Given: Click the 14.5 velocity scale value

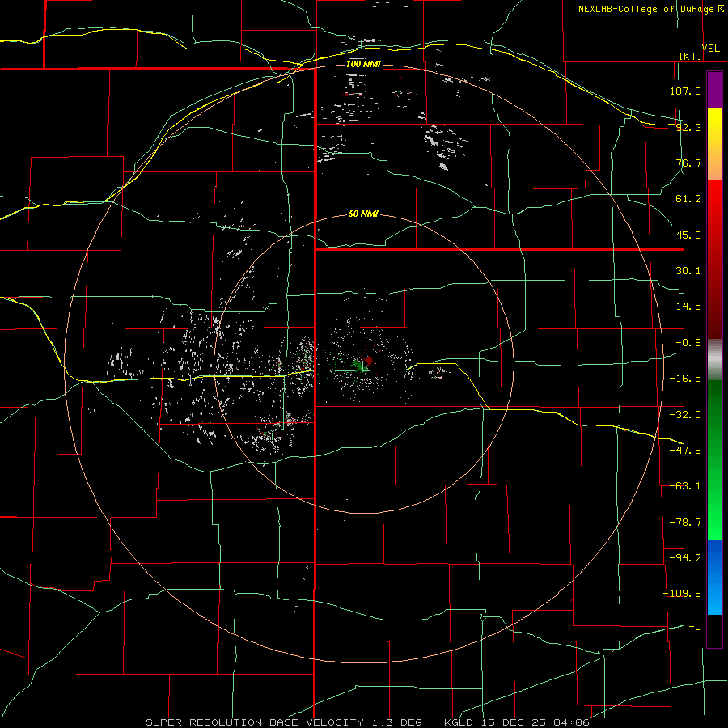Looking at the screenshot, I should [x=688, y=307].
